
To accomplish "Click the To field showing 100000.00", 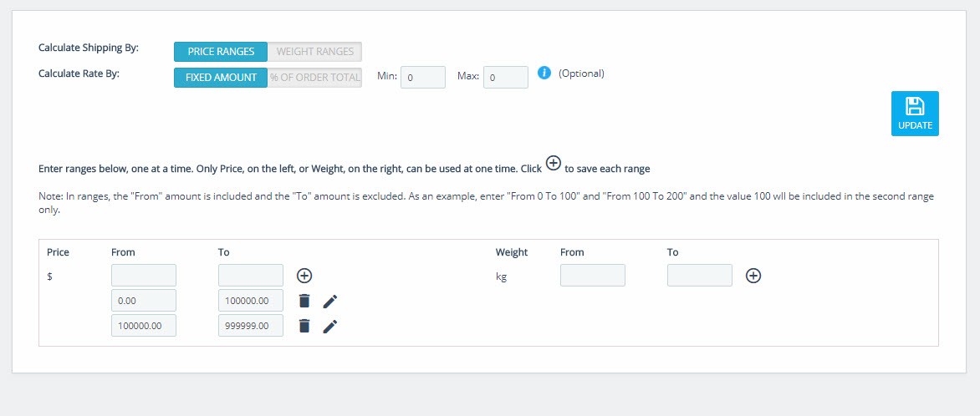I will tap(251, 301).
